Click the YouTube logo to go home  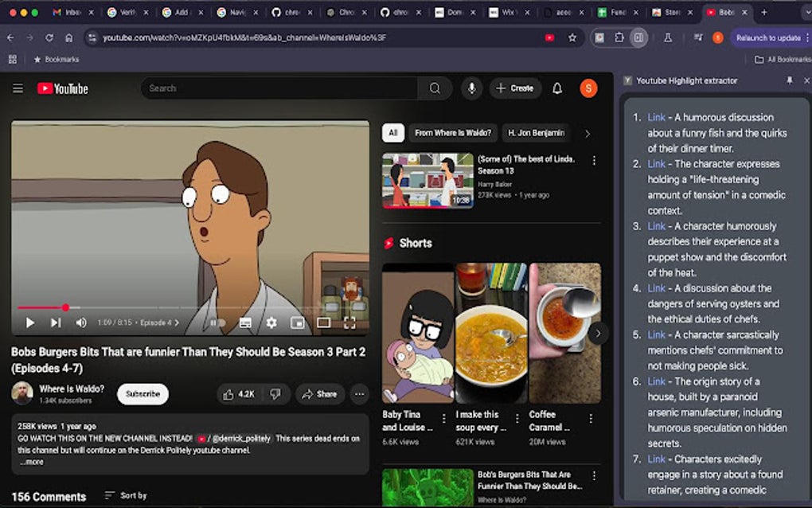tap(61, 88)
